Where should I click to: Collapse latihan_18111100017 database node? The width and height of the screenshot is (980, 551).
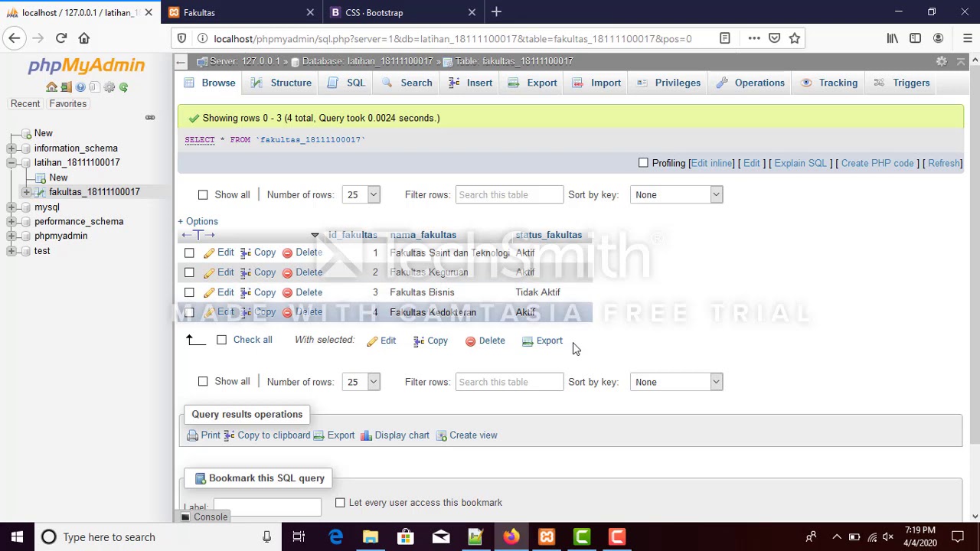(11, 163)
